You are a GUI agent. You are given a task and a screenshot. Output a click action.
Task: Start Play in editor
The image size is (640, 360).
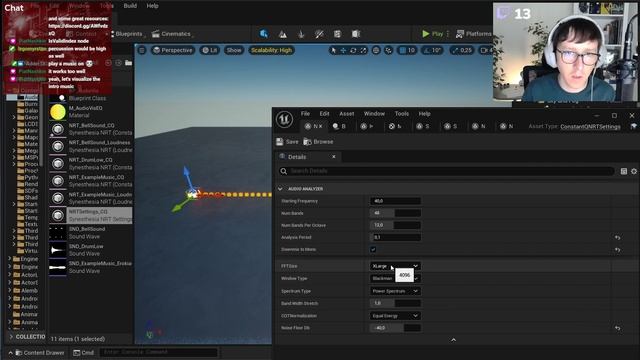pyautogui.click(x=432, y=34)
